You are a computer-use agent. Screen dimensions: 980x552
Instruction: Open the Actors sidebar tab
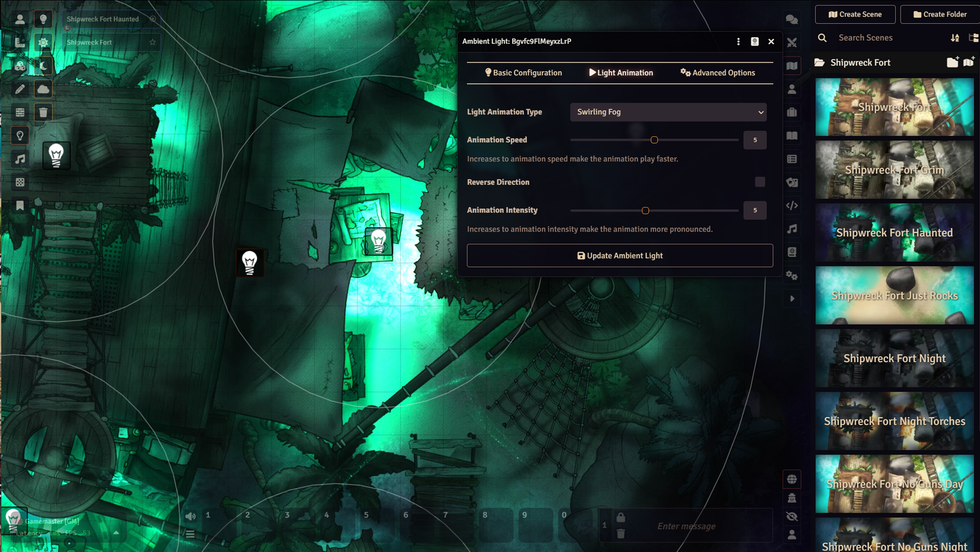click(791, 89)
